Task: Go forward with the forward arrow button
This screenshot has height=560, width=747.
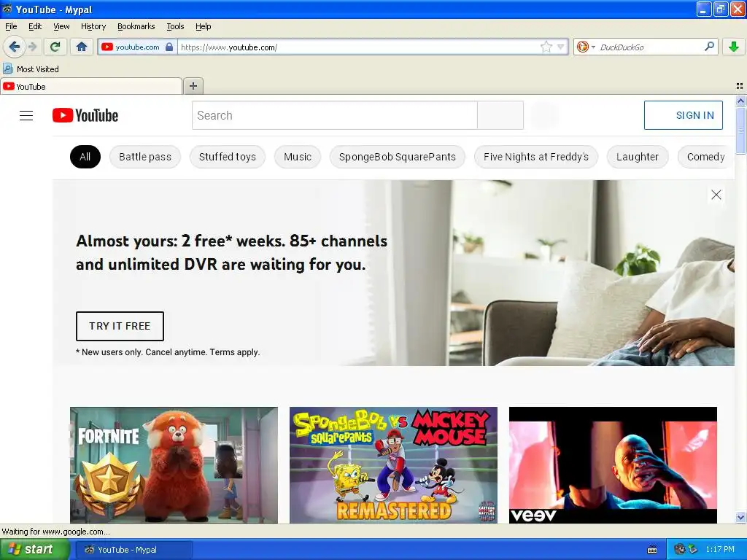Action: [x=32, y=47]
